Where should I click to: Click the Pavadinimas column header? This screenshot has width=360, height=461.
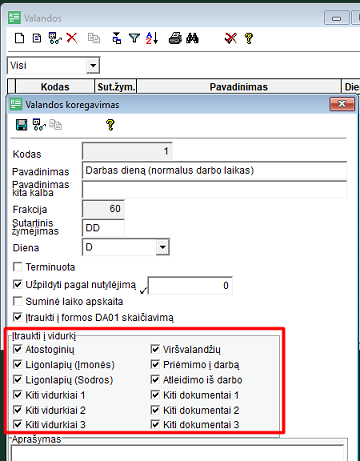point(239,87)
